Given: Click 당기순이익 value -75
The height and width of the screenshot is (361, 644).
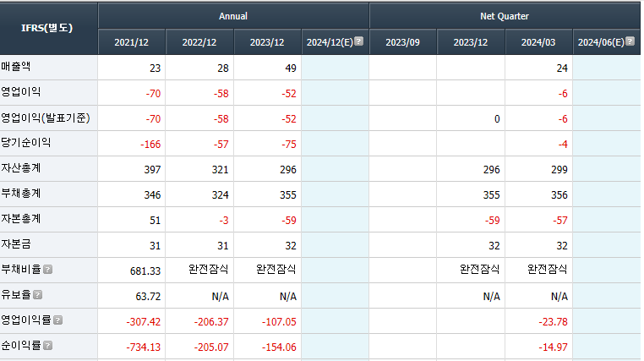Looking at the screenshot, I should point(289,145).
